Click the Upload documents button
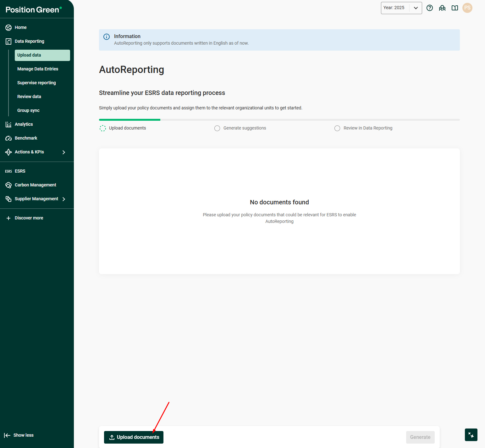485x448 pixels. 134,437
